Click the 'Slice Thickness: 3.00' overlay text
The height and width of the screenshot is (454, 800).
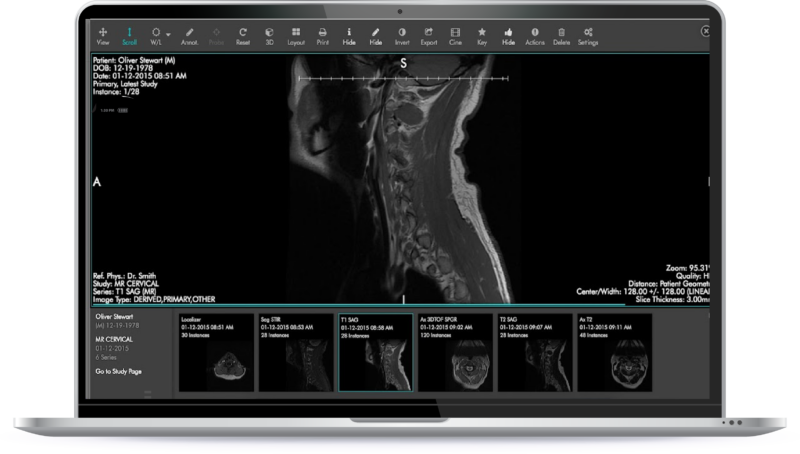(672, 299)
